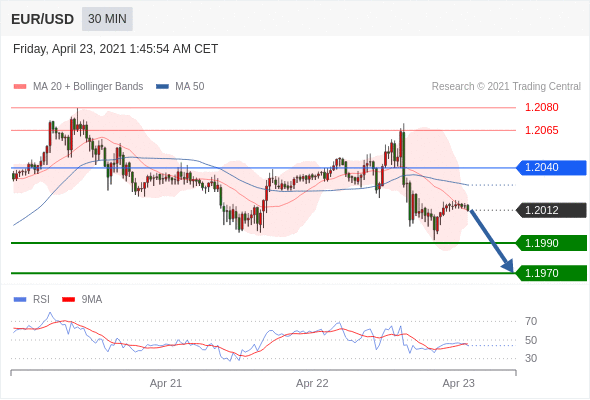The width and height of the screenshot is (590, 400).
Task: Toggle the MA 50 legend label
Action: [190, 87]
